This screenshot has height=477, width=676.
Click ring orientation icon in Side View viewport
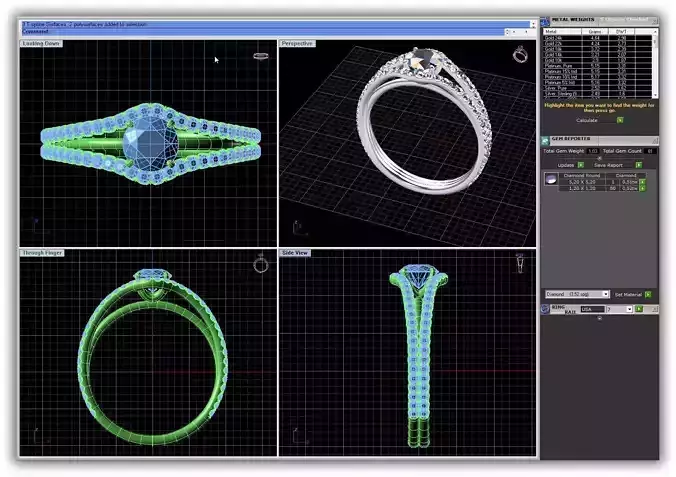pos(520,263)
